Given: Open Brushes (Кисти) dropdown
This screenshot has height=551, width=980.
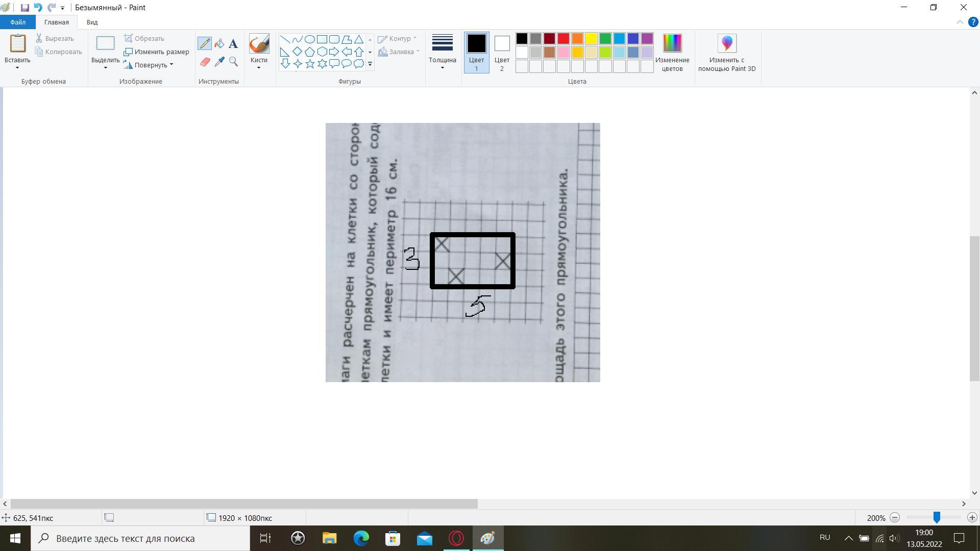Looking at the screenshot, I should [x=259, y=53].
